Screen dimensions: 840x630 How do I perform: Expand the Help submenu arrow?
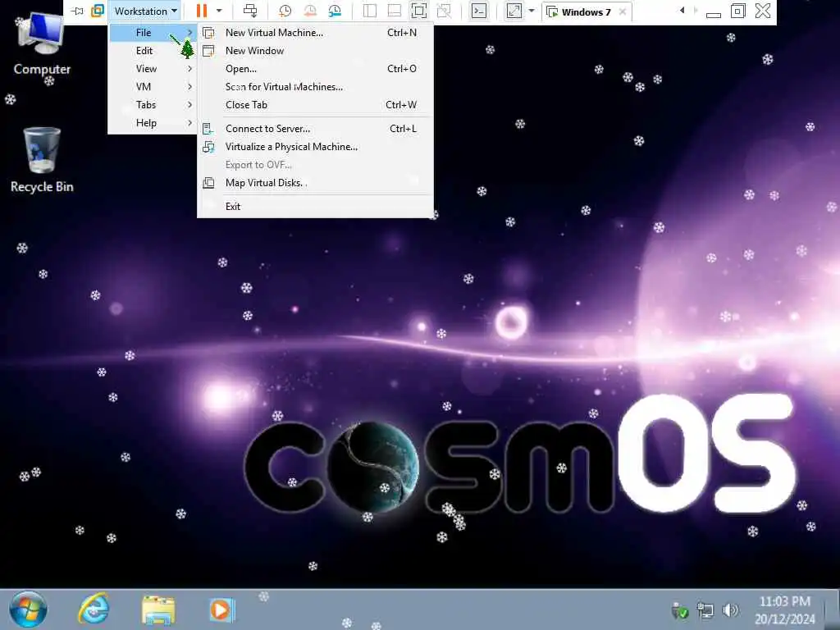189,123
